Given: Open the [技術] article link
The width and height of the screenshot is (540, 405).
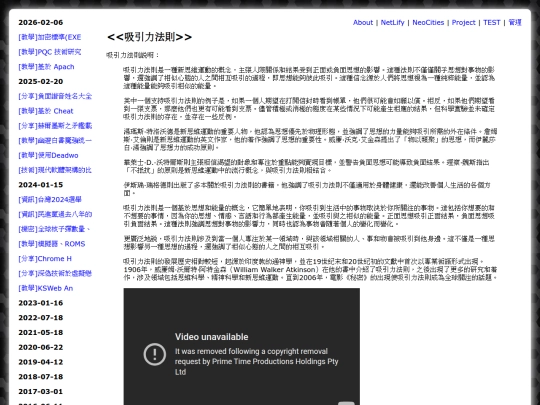Looking at the screenshot, I should point(55,170).
